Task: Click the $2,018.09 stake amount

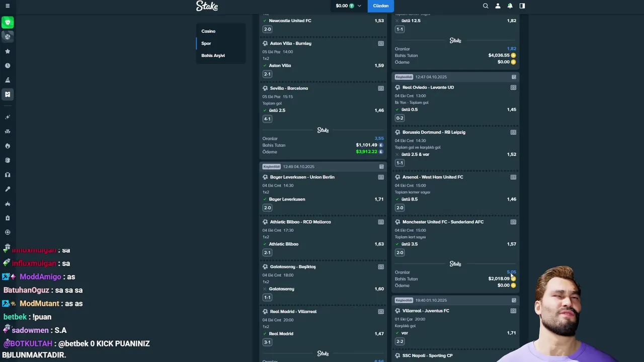Action: click(499, 279)
